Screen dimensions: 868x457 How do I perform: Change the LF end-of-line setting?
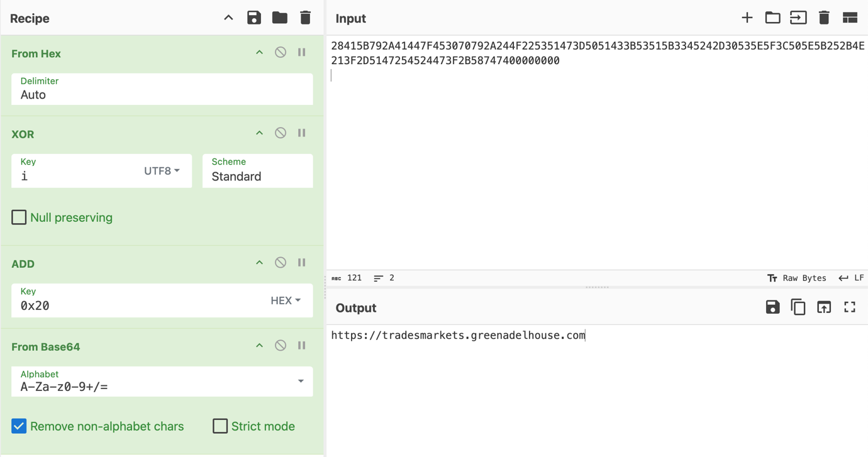click(x=852, y=278)
